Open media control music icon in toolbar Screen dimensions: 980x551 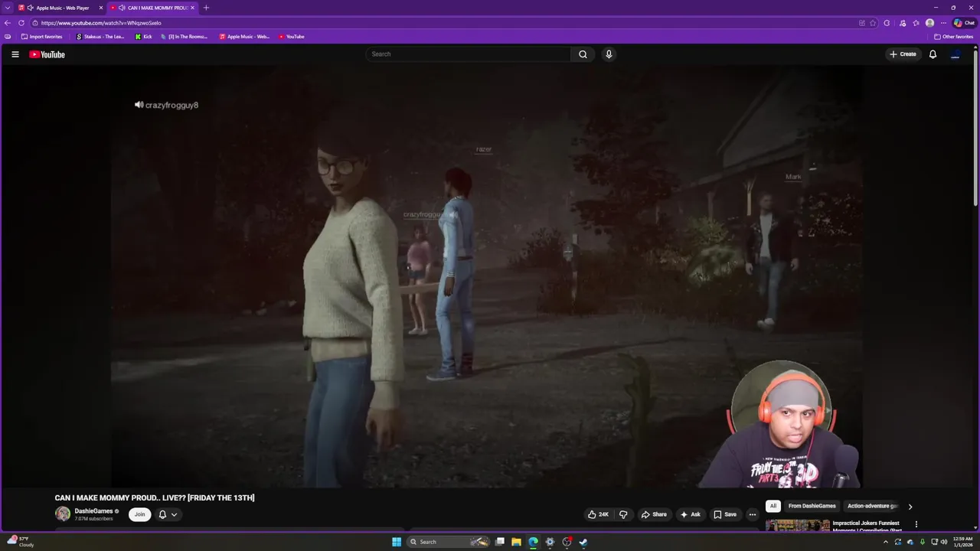pos(903,23)
